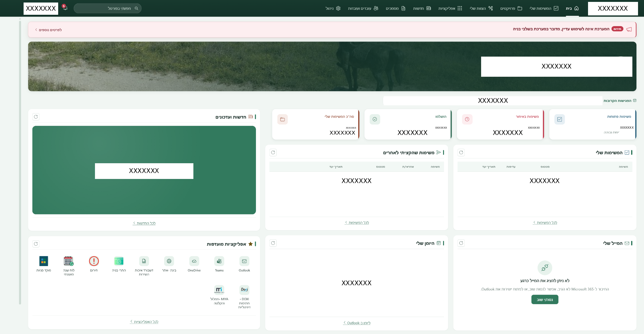Open המשימות שלי in the top navigation
This screenshot has height=334, width=644.
click(544, 8)
